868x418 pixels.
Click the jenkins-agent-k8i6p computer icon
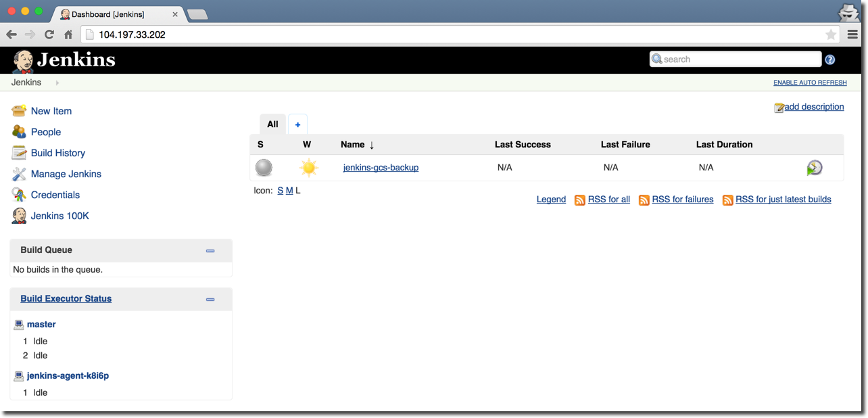(x=19, y=375)
